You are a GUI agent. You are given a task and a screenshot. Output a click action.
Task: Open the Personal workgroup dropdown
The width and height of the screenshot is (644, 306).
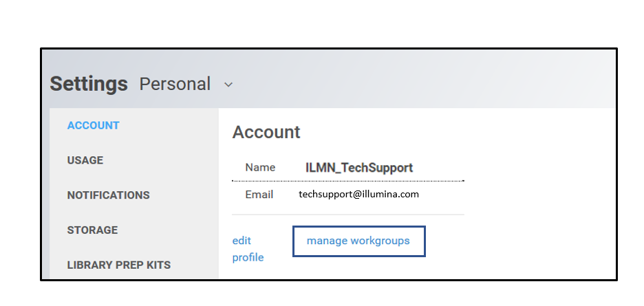pyautogui.click(x=175, y=84)
